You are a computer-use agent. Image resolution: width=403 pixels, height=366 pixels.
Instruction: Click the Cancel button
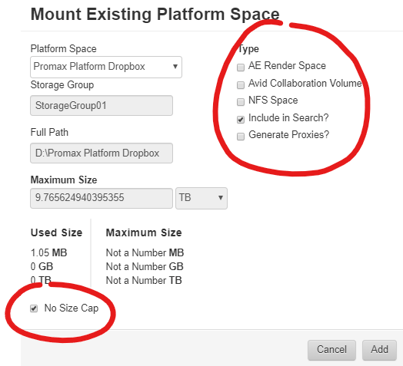pos(332,350)
